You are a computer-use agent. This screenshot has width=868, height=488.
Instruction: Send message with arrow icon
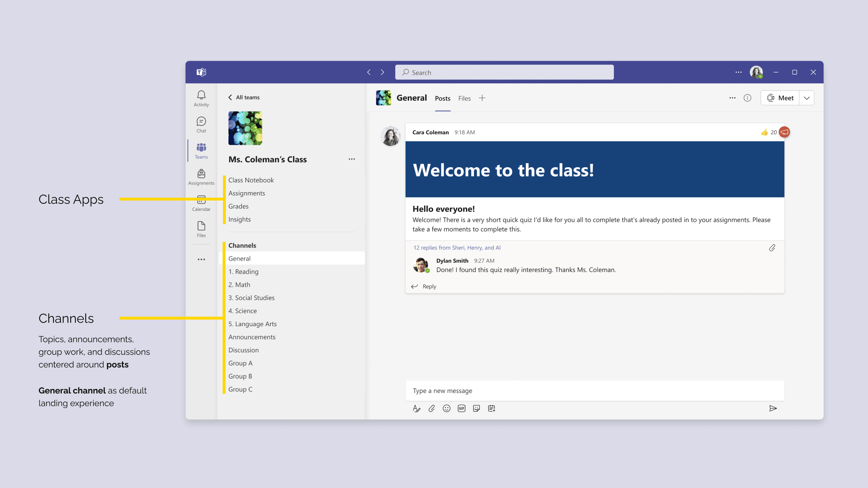click(x=773, y=408)
